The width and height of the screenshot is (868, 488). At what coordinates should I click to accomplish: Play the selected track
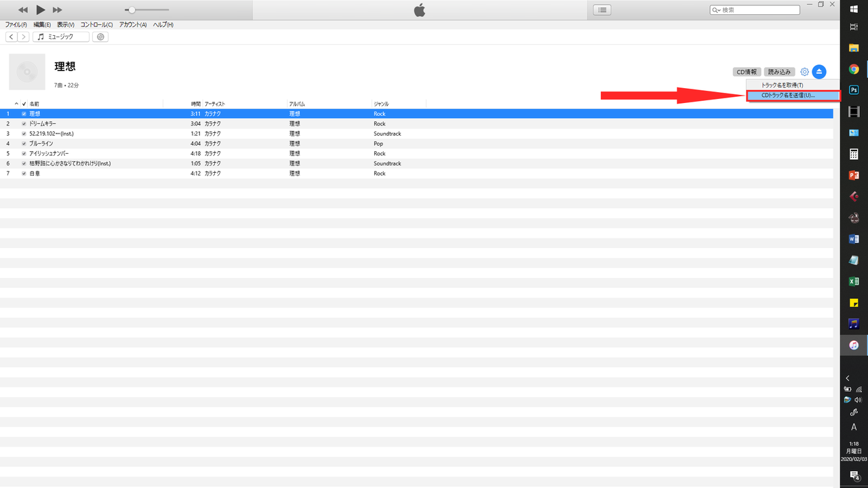41,9
